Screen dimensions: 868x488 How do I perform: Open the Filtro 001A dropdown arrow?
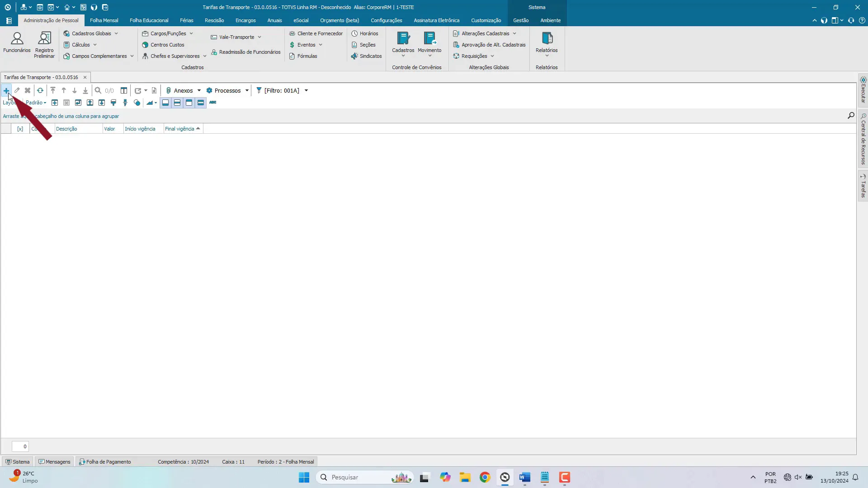click(x=306, y=90)
